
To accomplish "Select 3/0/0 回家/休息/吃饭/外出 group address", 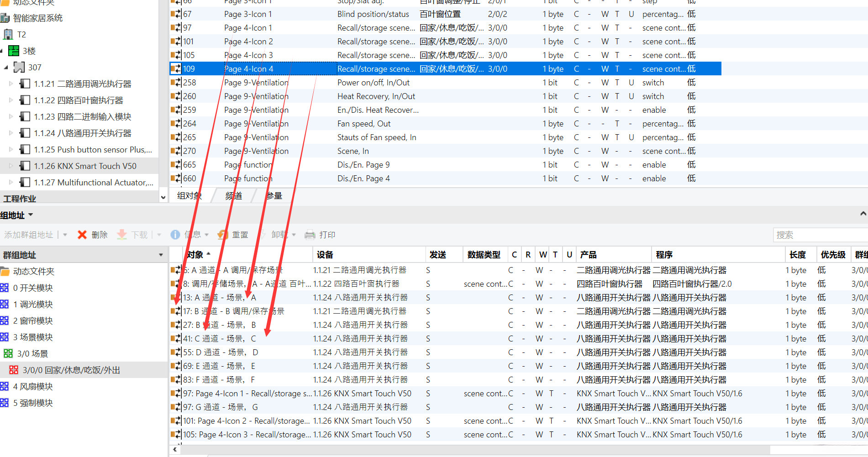I will click(84, 370).
